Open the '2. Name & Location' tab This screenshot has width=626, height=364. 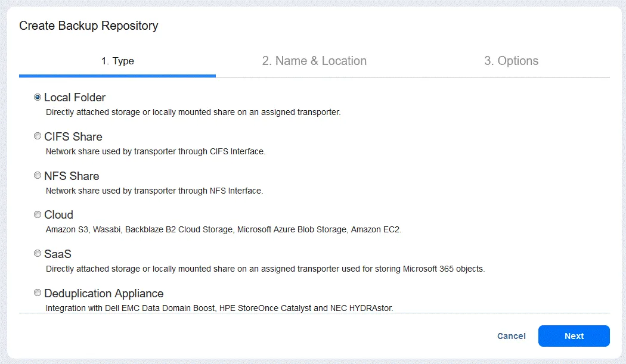coord(314,61)
